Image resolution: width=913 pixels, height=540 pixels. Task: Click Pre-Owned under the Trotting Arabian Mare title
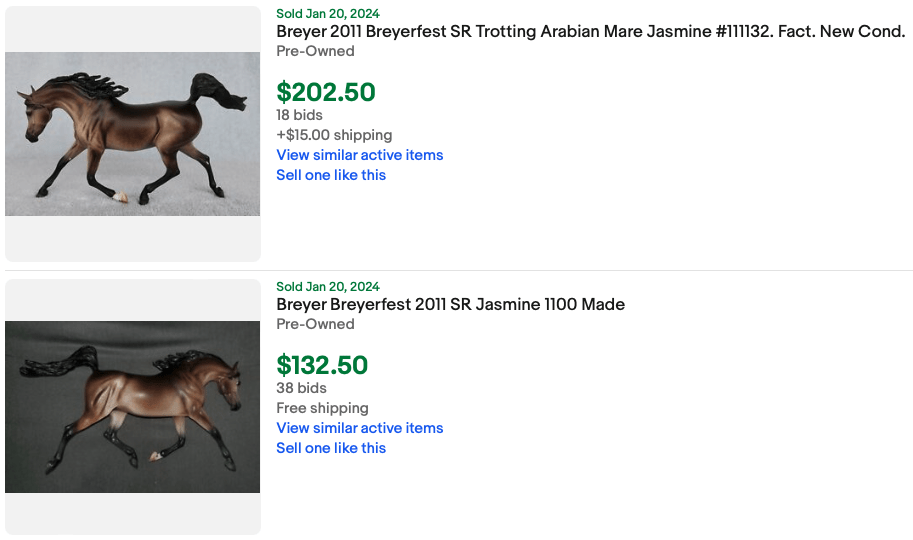315,51
